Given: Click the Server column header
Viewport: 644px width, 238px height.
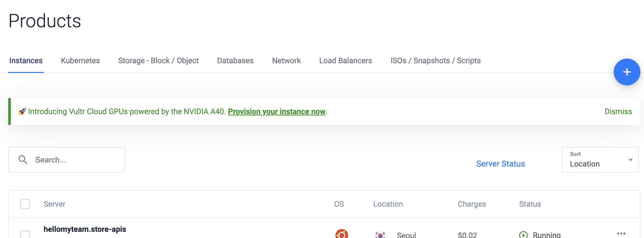Looking at the screenshot, I should 54,204.
